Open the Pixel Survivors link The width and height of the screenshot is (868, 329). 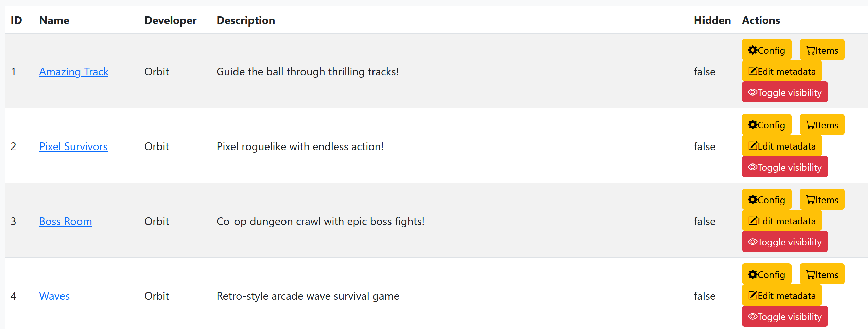tap(73, 146)
